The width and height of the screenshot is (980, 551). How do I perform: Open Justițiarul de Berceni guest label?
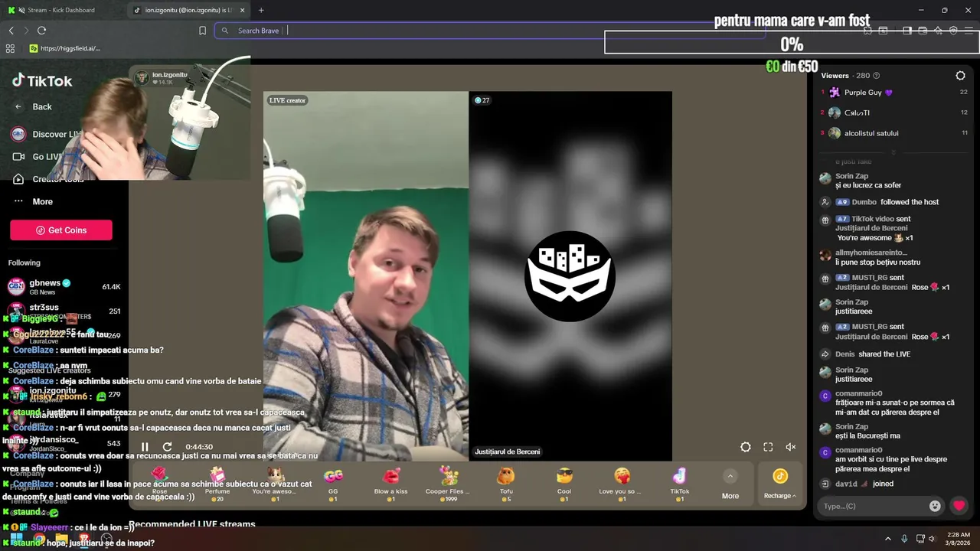pos(507,452)
